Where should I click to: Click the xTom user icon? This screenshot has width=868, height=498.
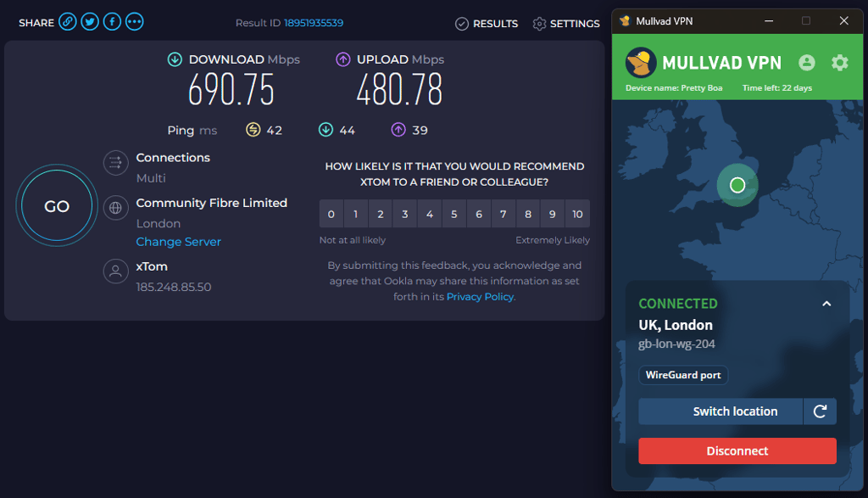[115, 271]
